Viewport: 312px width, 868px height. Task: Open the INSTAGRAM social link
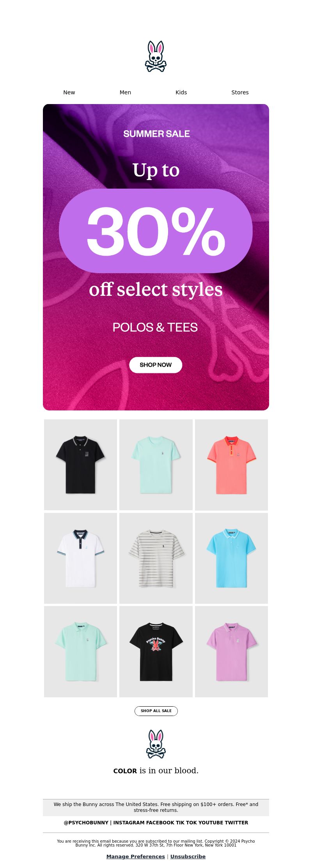click(129, 822)
